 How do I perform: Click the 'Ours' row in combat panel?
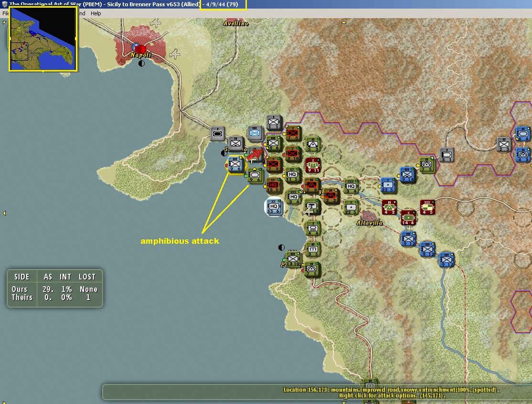(54, 290)
